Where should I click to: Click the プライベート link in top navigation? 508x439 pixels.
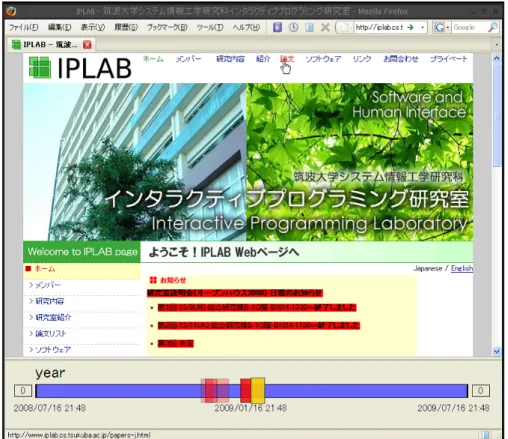[x=449, y=59]
